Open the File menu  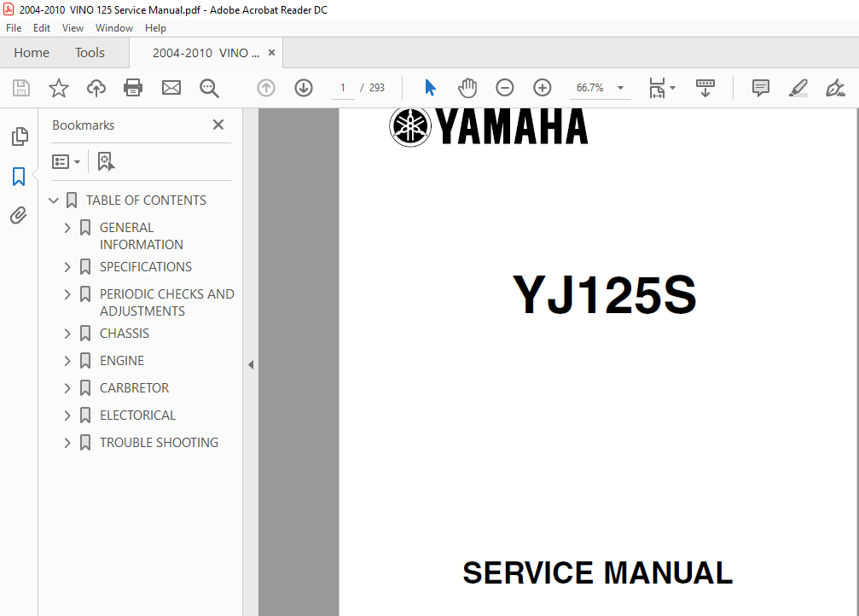tap(14, 28)
